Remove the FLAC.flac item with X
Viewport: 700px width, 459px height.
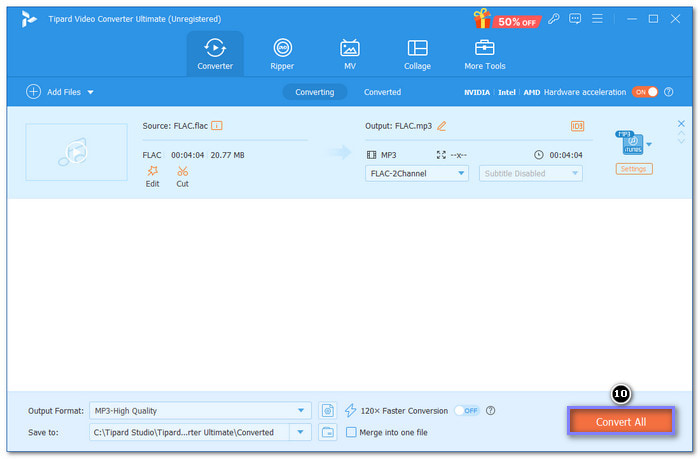click(681, 124)
